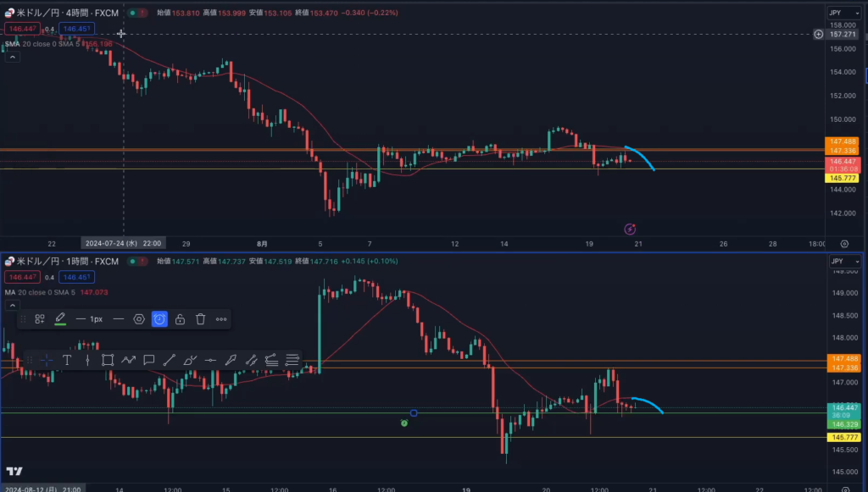Click the TradingView logo

14,471
